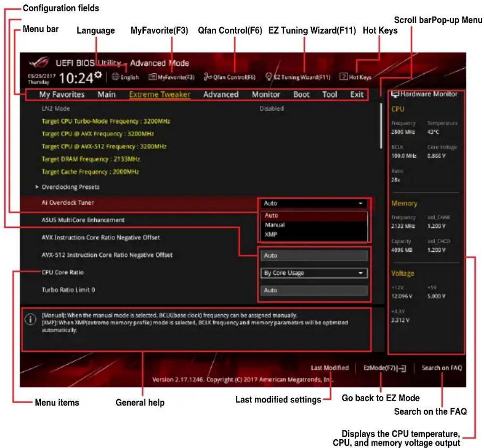484x448 pixels.
Task: Select AVX-512 Instruction Core Ratio Negative Offset
Action: point(107,255)
